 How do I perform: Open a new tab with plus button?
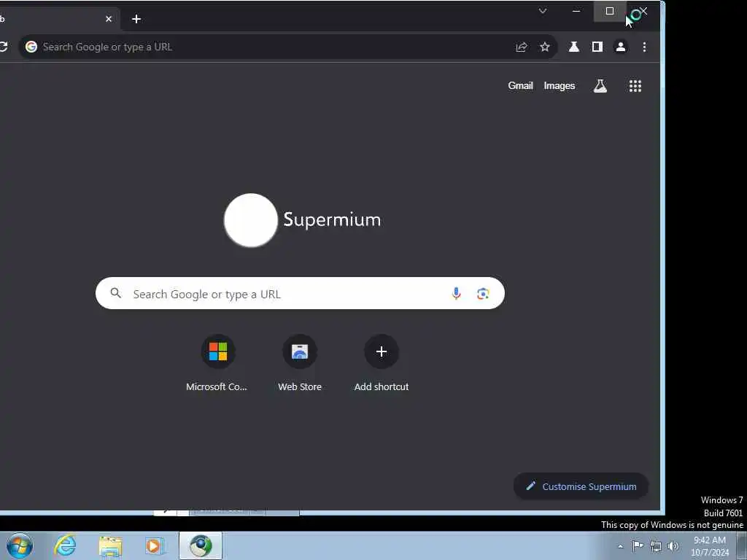(136, 19)
